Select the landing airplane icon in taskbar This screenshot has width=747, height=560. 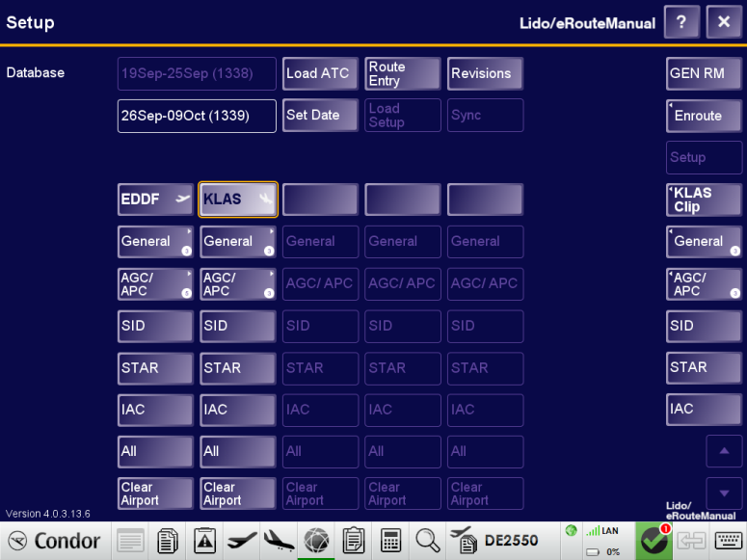coord(279,541)
